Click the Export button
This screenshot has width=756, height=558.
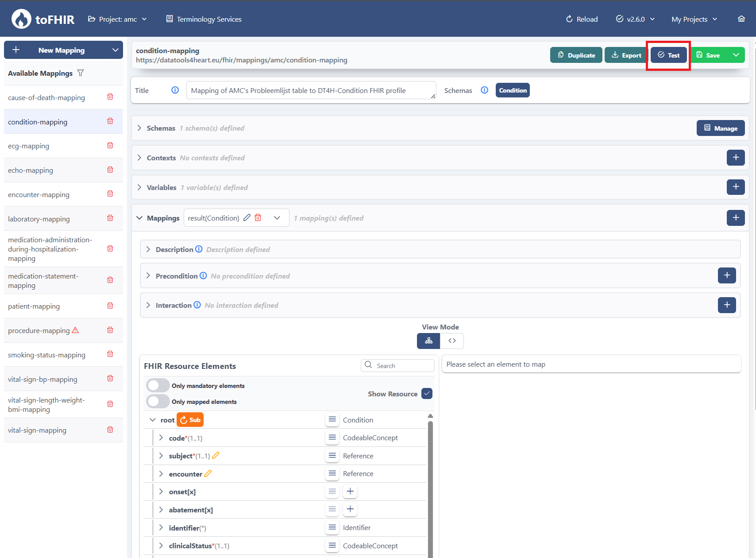[626, 55]
